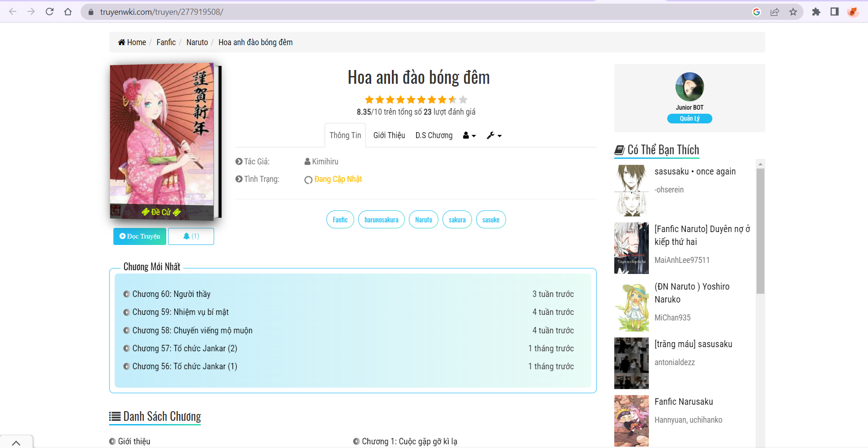Click the sidebar recommendations scrollbar

point(760,230)
